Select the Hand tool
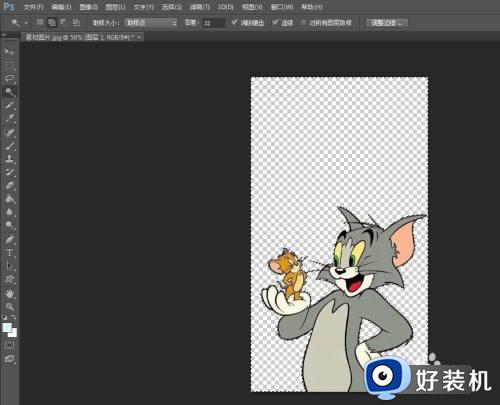Viewport: 500px width, 405px height. pos(9,294)
